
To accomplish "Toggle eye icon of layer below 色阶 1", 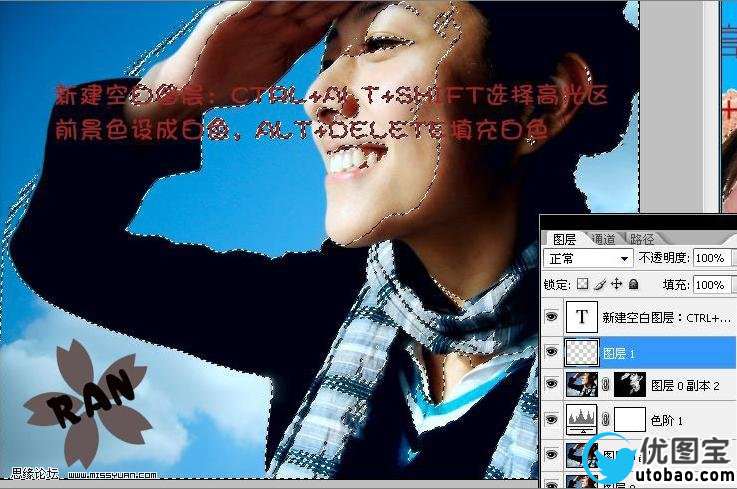I will [551, 454].
